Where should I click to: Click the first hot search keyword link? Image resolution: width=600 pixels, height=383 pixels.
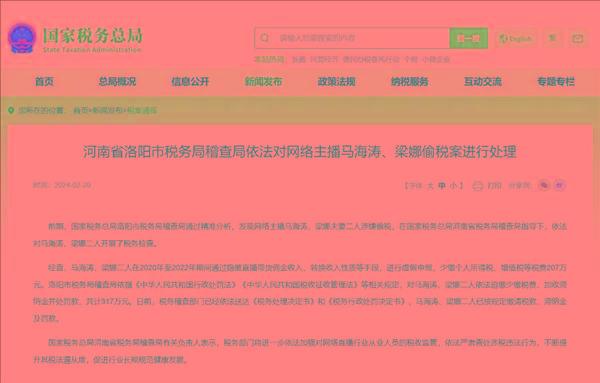click(x=298, y=59)
